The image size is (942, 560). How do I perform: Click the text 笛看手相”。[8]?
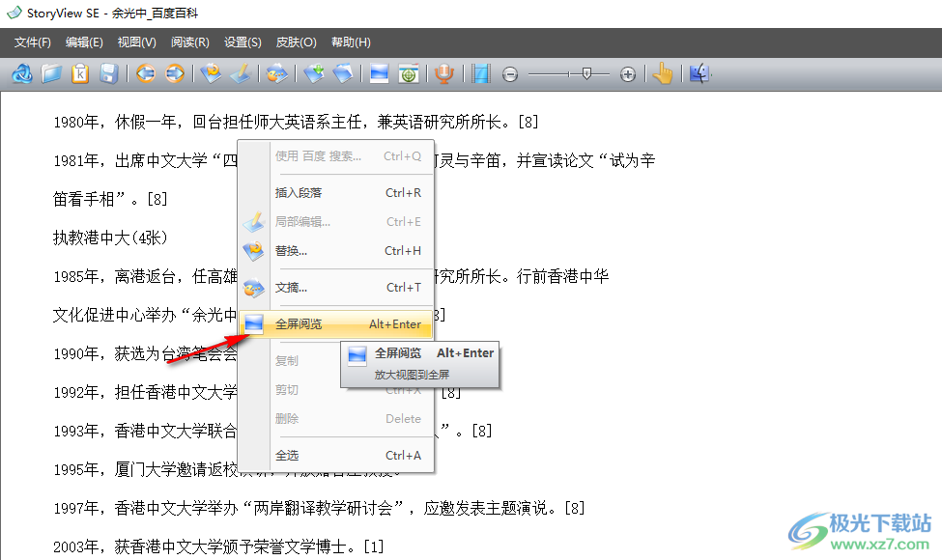click(x=110, y=199)
